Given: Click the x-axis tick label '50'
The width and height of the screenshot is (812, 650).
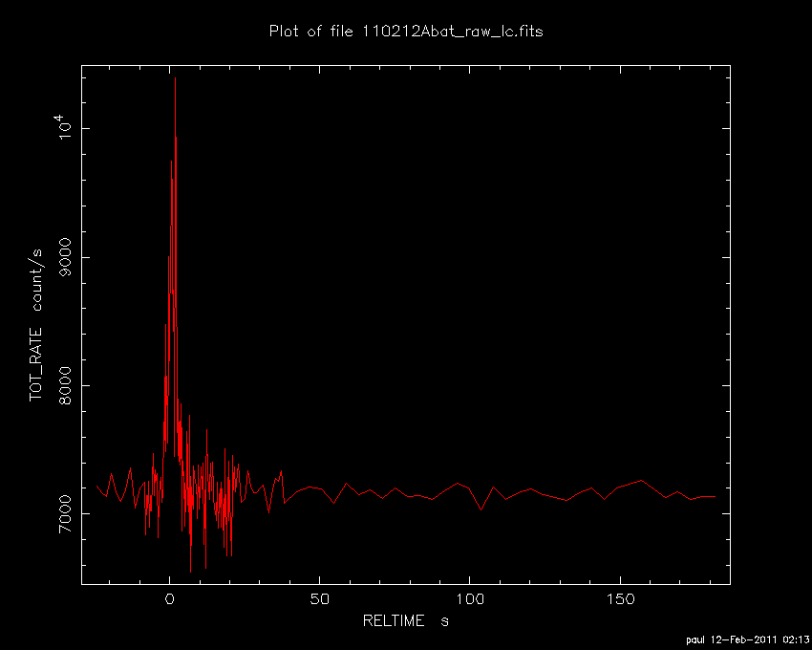Looking at the screenshot, I should point(319,599).
